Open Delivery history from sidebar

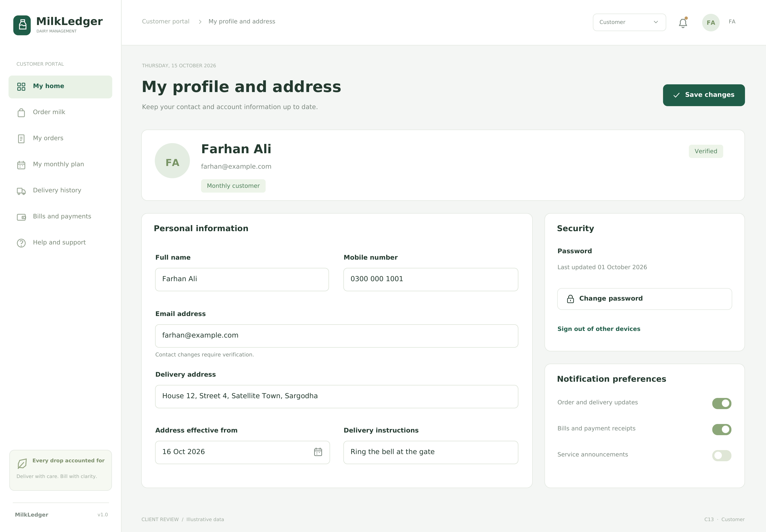point(60,191)
